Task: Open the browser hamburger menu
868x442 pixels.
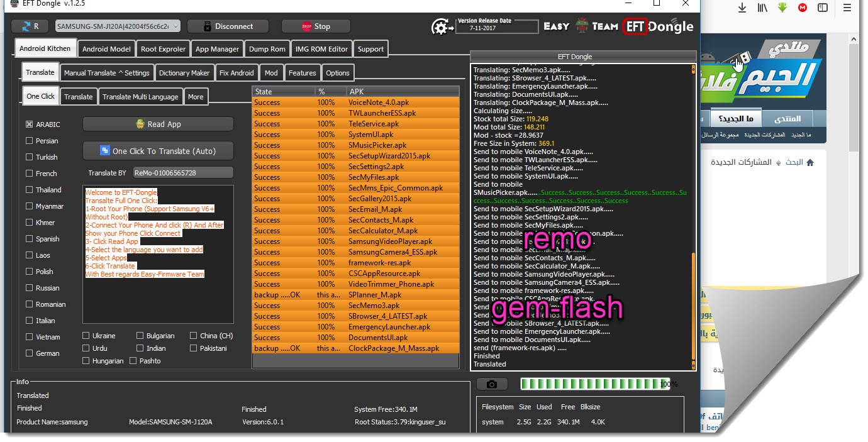Action: pyautogui.click(x=847, y=8)
